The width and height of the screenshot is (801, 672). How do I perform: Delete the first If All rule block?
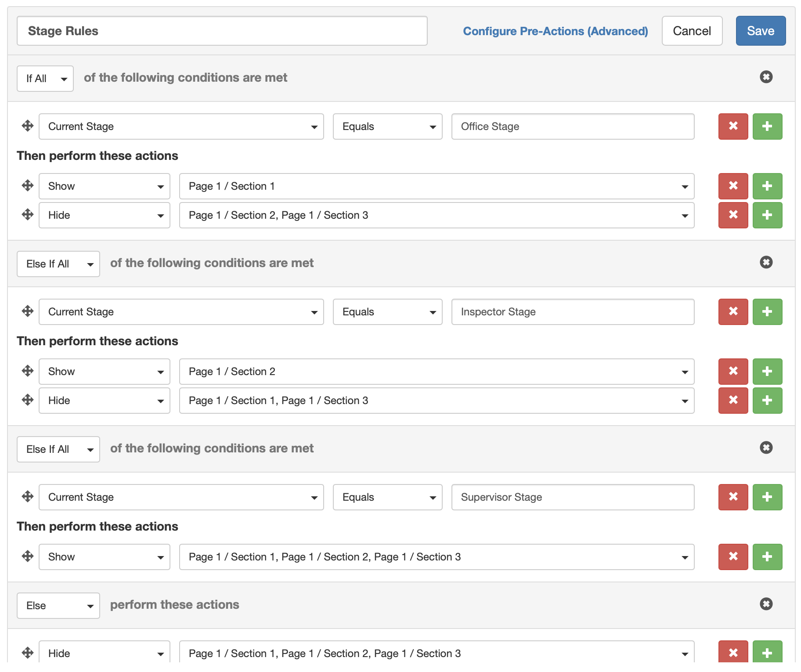tap(766, 77)
